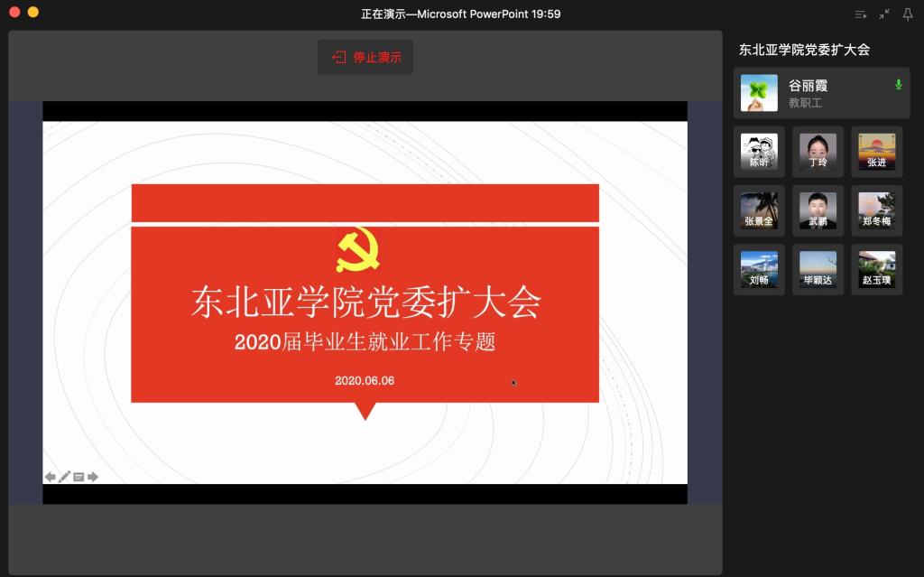Select the pen annotation tool on slide
Screen dimensions: 924x577
(x=64, y=477)
